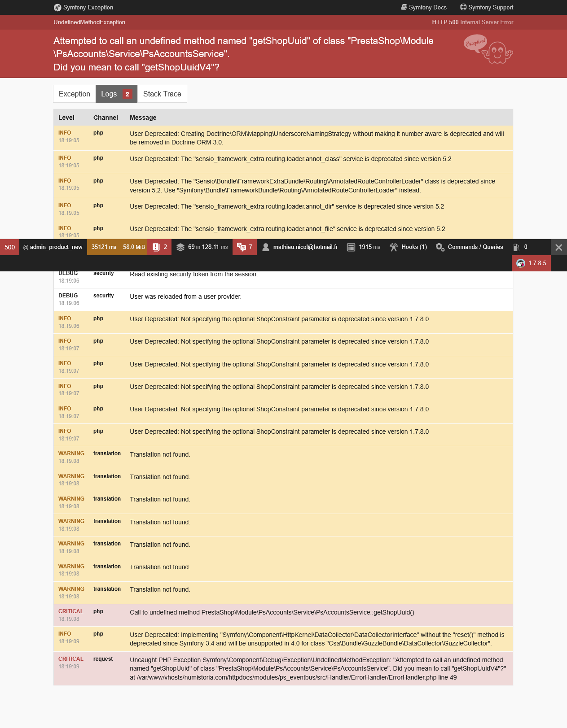Select the GuzzleCollector reset() deprecation message
This screenshot has height=728, width=567.
(x=317, y=639)
